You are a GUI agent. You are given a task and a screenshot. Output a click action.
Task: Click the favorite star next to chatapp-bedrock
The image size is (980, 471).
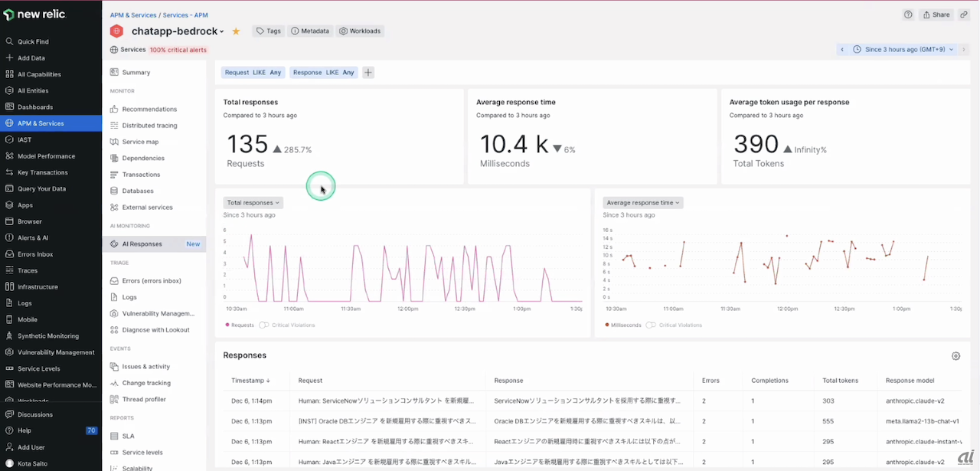pyautogui.click(x=236, y=31)
